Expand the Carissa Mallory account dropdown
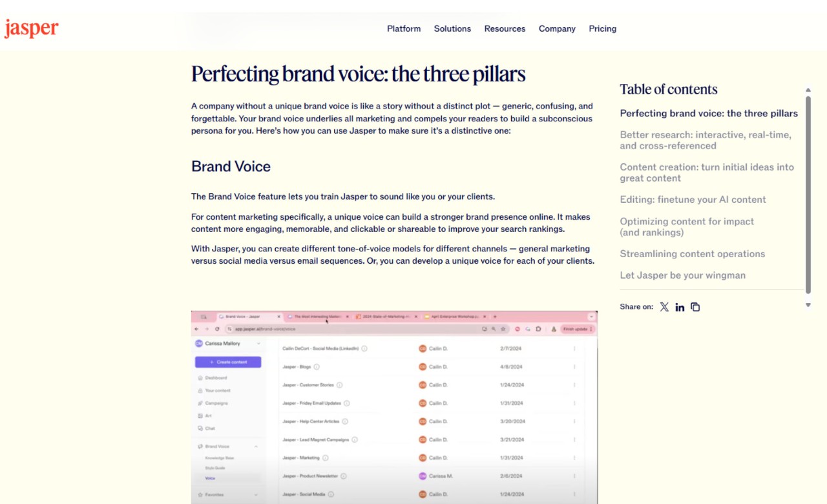The image size is (827, 504). tap(258, 344)
